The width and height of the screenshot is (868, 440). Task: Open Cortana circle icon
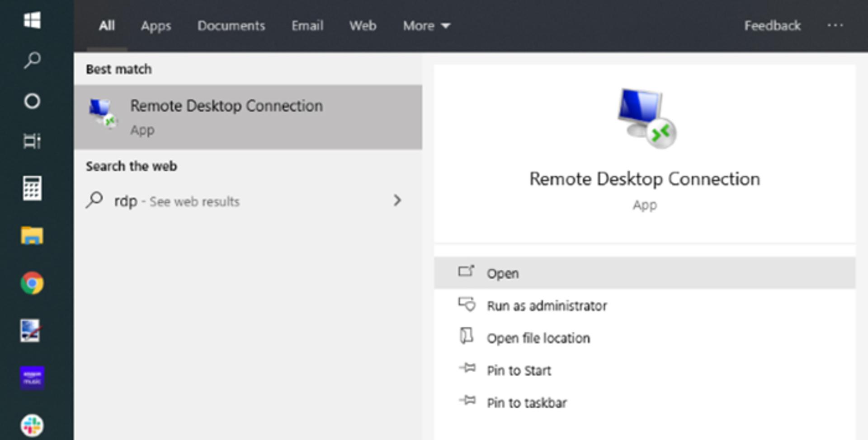32,101
